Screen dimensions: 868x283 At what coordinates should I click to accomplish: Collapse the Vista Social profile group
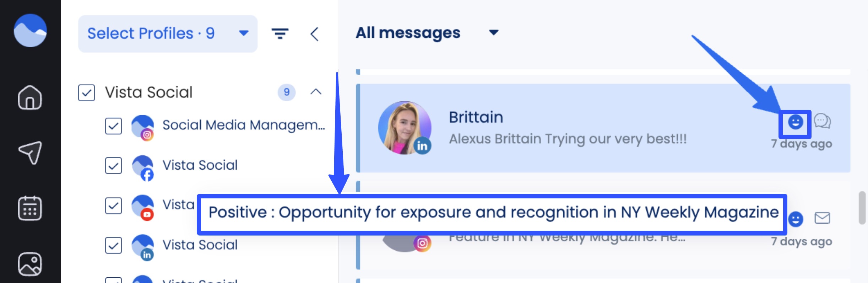coord(316,92)
